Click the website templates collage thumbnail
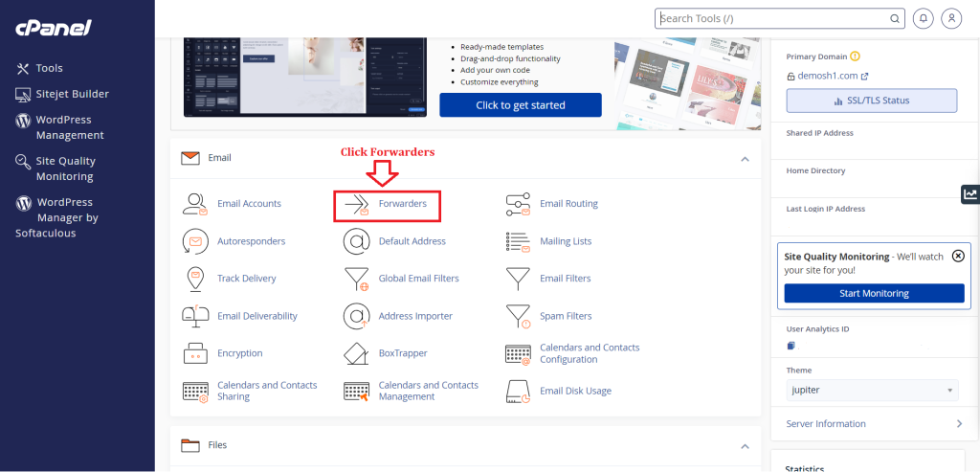The width and height of the screenshot is (980, 472). coord(687,85)
